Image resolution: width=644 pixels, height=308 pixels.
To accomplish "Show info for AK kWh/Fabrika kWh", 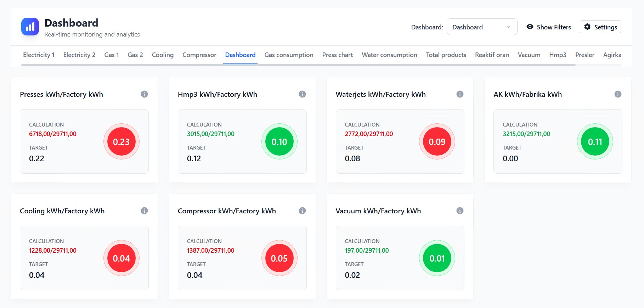I will click(618, 94).
